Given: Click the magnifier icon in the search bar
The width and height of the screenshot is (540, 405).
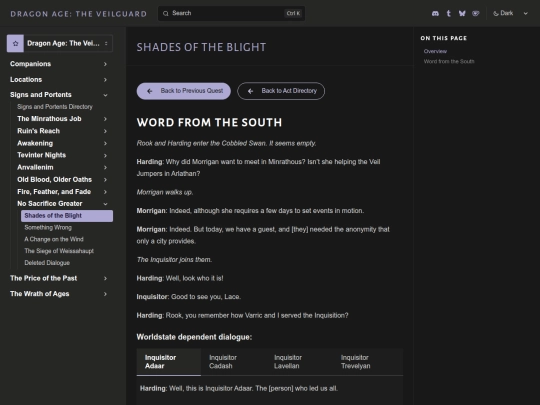Looking at the screenshot, I should [x=166, y=13].
